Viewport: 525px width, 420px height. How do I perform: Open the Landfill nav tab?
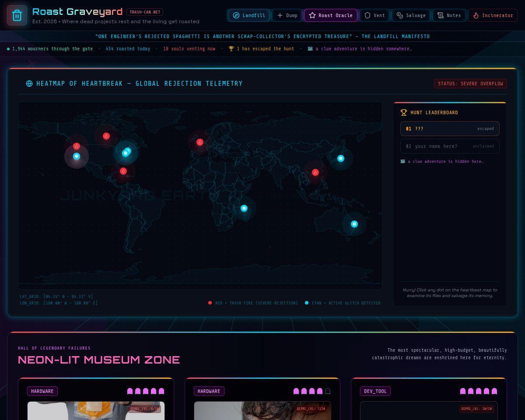(249, 15)
